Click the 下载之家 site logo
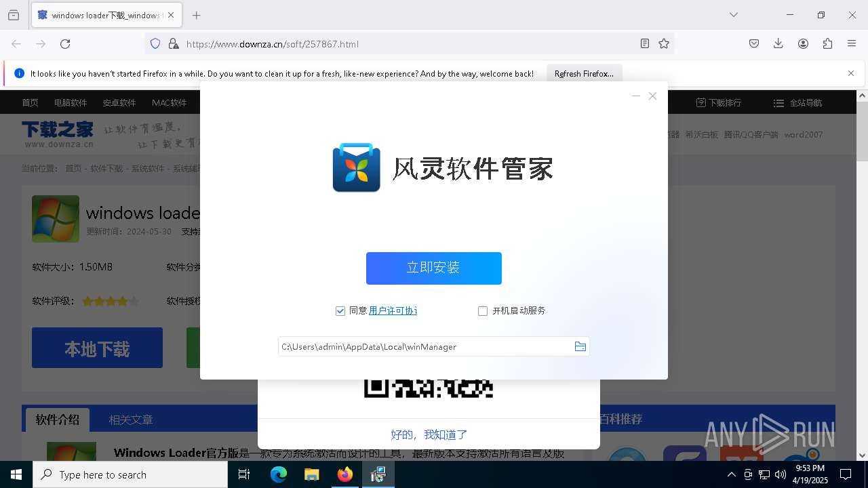This screenshot has height=488, width=868. tap(58, 134)
